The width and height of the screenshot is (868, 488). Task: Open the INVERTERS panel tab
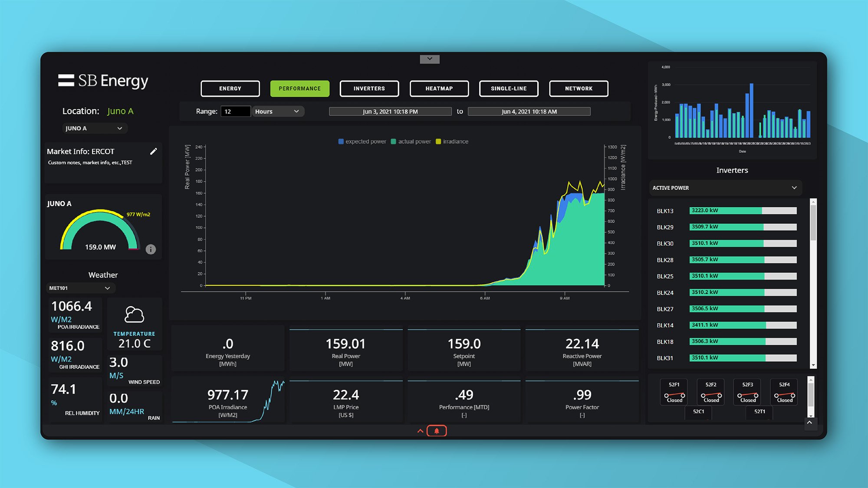370,88
